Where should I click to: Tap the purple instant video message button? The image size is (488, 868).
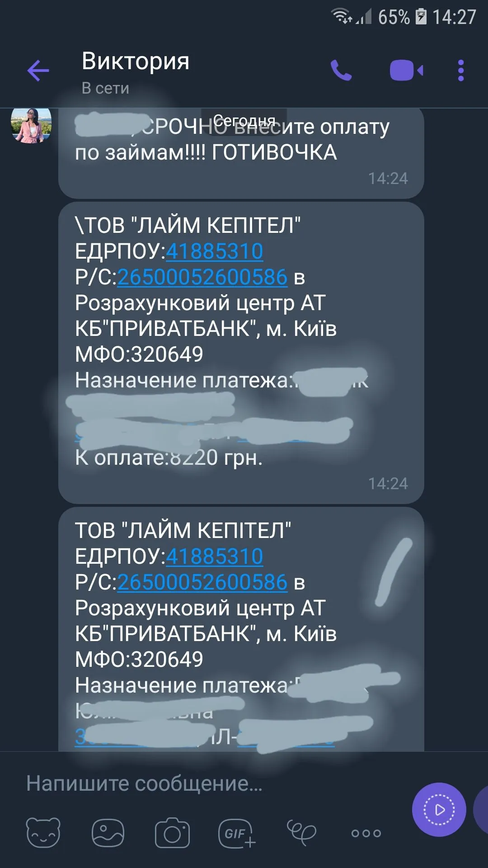coord(439,810)
